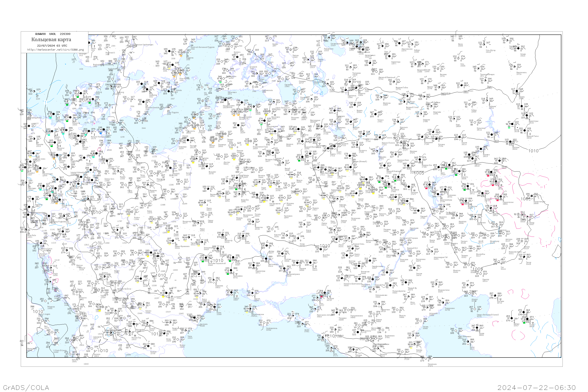The height and width of the screenshot is (392, 588).
Task: Click the Волгоград 34560 station label
Action: [393, 279]
